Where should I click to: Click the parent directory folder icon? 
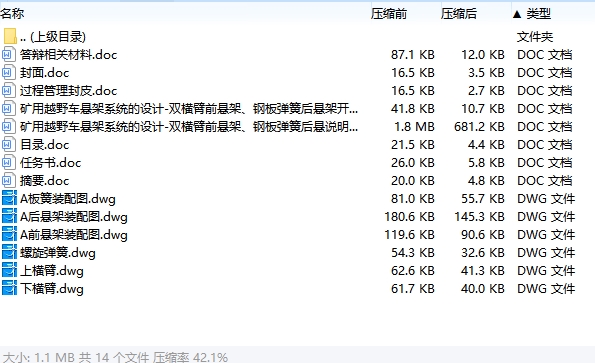(10, 36)
